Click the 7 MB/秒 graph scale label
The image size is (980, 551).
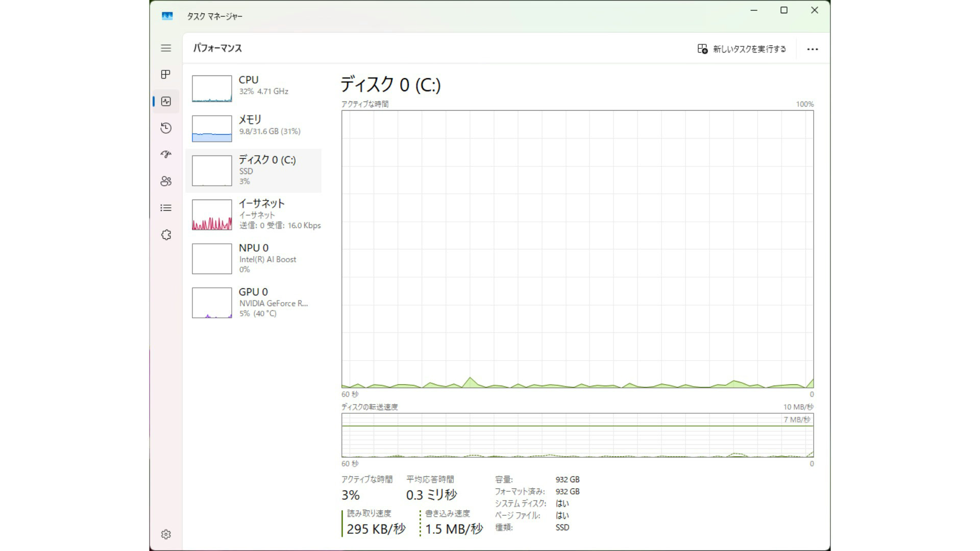(797, 420)
